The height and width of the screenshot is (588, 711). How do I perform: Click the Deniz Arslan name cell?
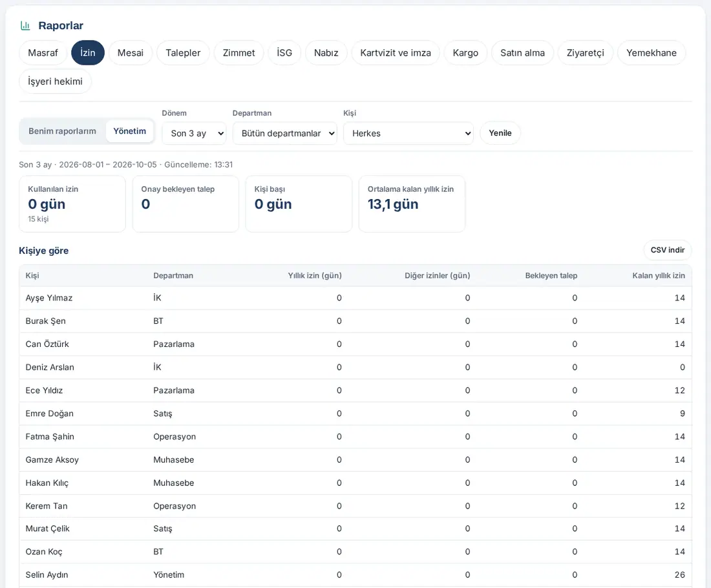coord(50,367)
